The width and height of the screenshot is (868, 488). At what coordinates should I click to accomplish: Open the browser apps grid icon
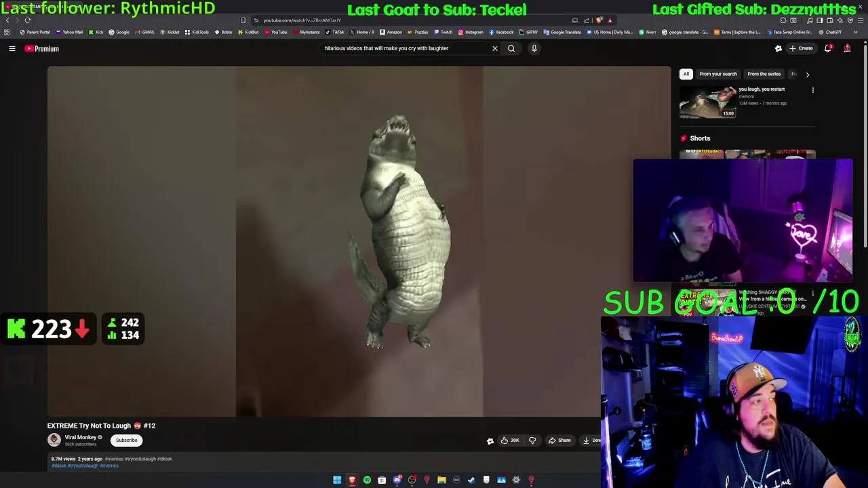click(x=7, y=32)
